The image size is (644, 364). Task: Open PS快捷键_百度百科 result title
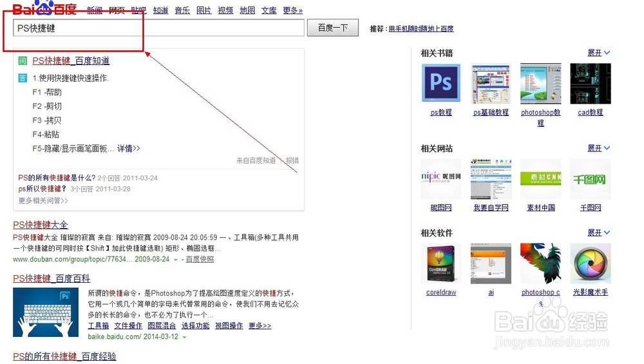[52, 278]
